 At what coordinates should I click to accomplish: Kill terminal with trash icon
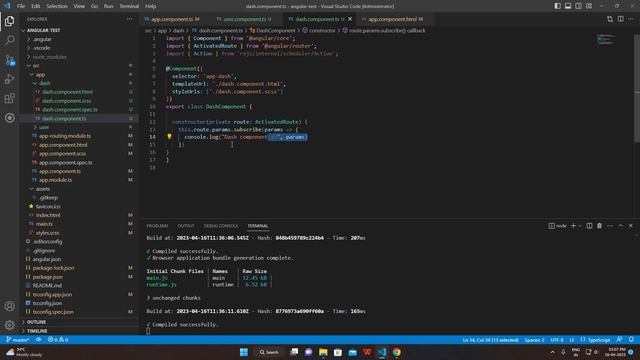coord(599,226)
